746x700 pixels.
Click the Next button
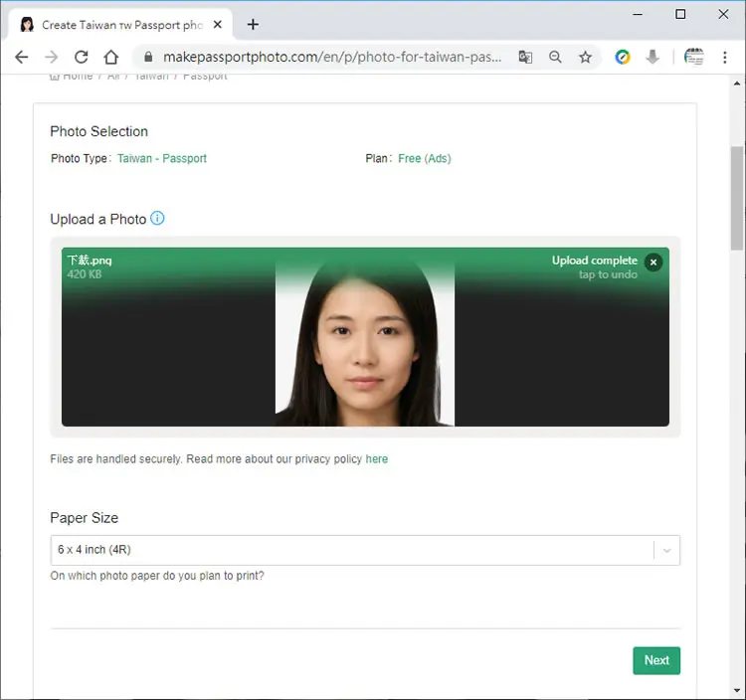click(x=656, y=660)
